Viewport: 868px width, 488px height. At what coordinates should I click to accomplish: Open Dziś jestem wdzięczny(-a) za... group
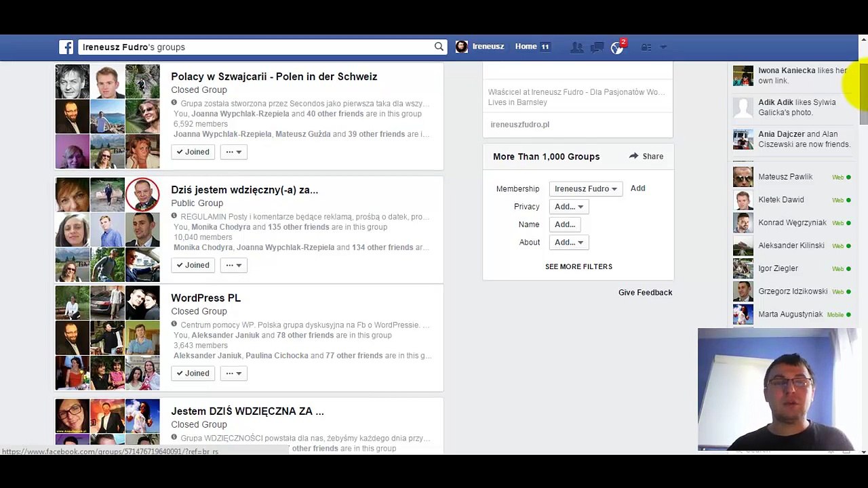click(x=244, y=190)
